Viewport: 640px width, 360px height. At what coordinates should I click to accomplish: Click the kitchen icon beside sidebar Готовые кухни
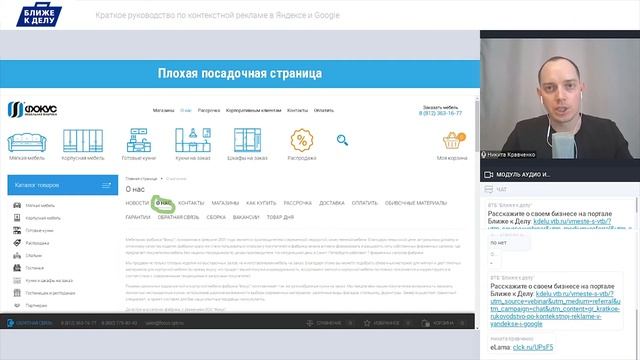pyautogui.click(x=17, y=231)
